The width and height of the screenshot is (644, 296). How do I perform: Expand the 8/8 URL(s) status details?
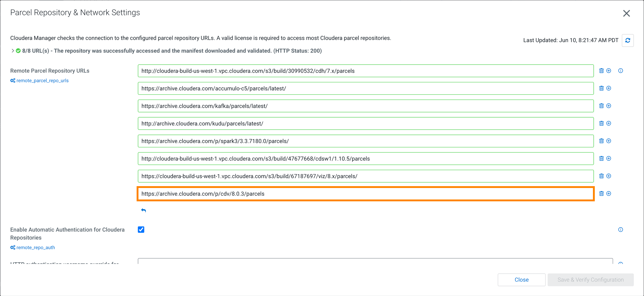point(13,51)
